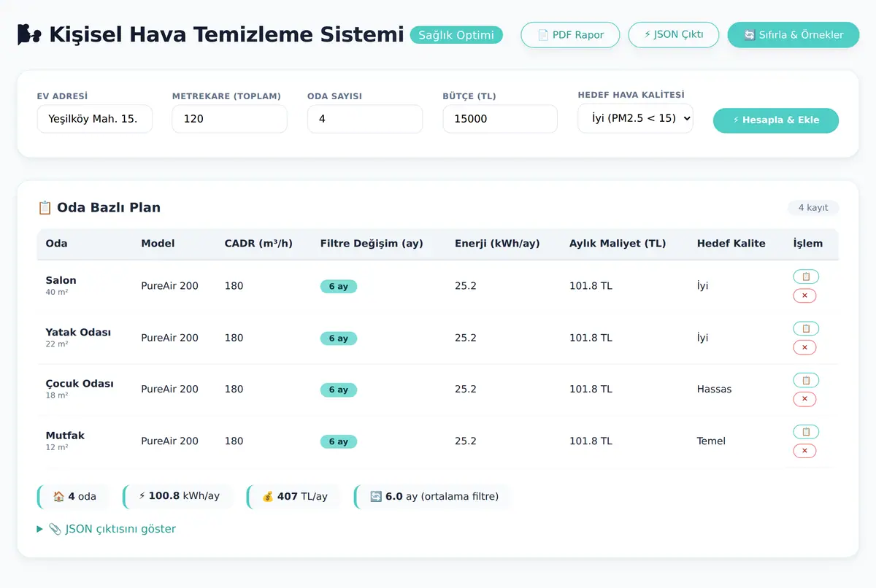Viewport: 876px width, 588px height.
Task: Delete the Salon row
Action: [804, 295]
